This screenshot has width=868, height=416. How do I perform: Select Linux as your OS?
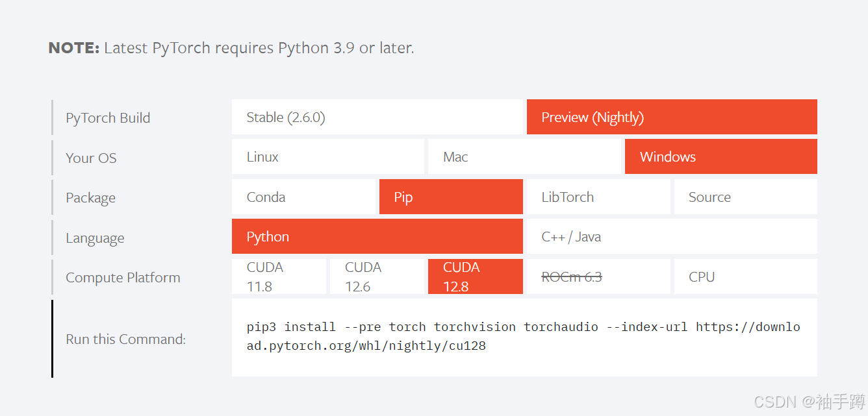click(327, 157)
